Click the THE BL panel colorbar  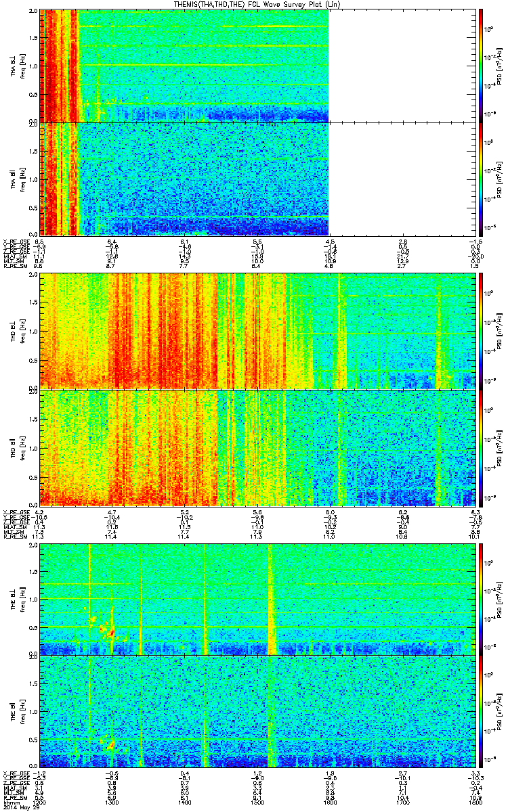click(481, 598)
